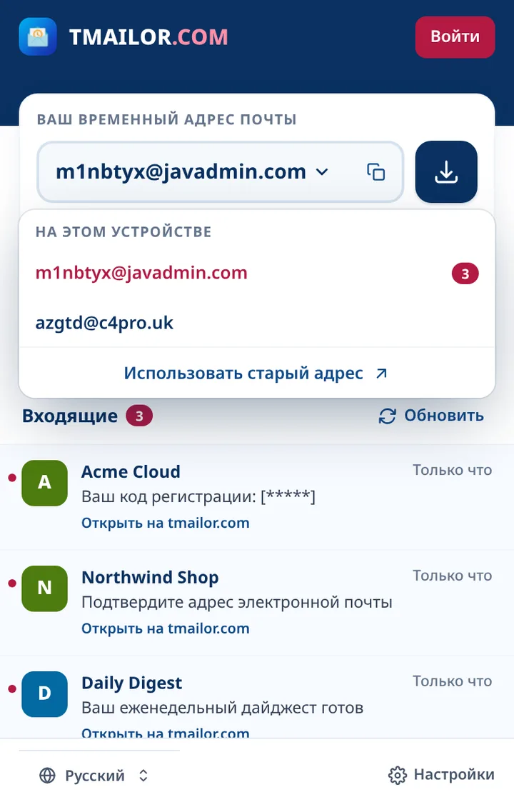Open the Northwind Shop message
This screenshot has height=812, width=514.
(257, 603)
